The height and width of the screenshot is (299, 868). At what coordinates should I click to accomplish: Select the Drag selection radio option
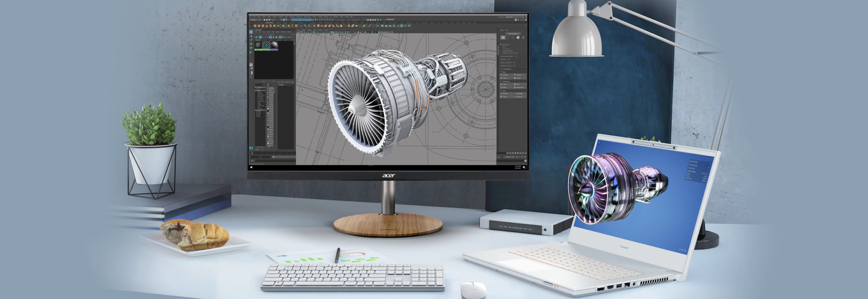501,47
